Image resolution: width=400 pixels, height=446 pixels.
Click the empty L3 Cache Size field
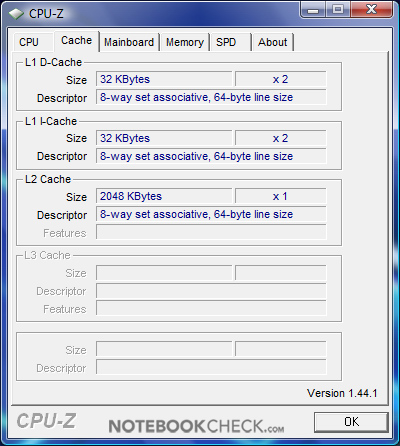pyautogui.click(x=164, y=273)
